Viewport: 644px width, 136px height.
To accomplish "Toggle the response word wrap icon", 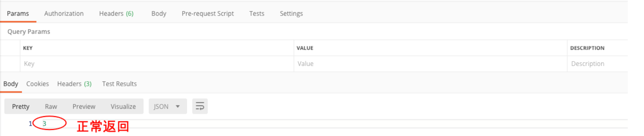I will pos(200,106).
